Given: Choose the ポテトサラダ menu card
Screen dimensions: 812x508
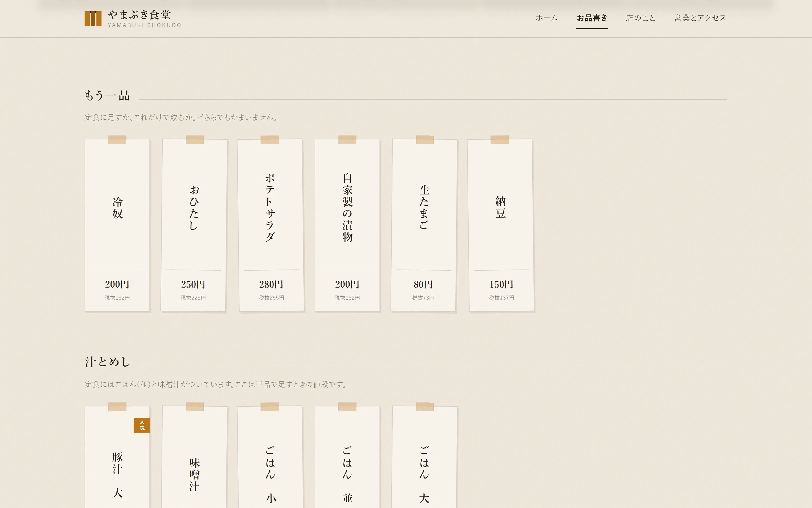Looking at the screenshot, I should (x=271, y=225).
